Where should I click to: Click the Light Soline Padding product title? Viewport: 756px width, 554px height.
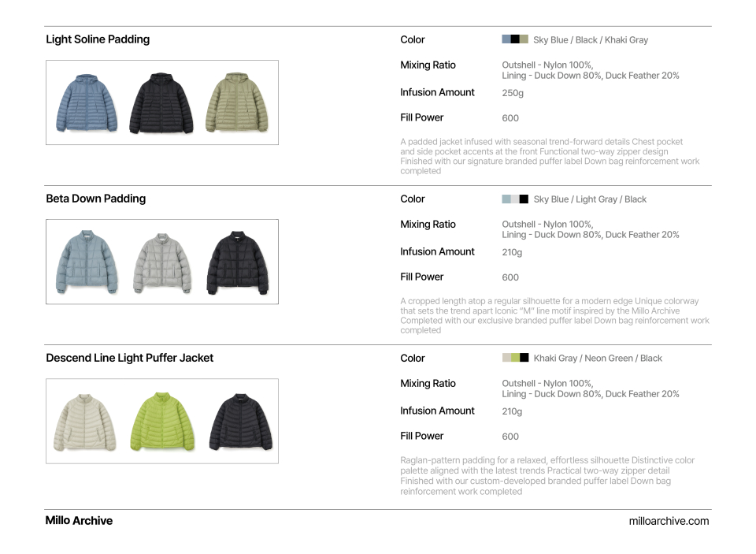tap(98, 39)
